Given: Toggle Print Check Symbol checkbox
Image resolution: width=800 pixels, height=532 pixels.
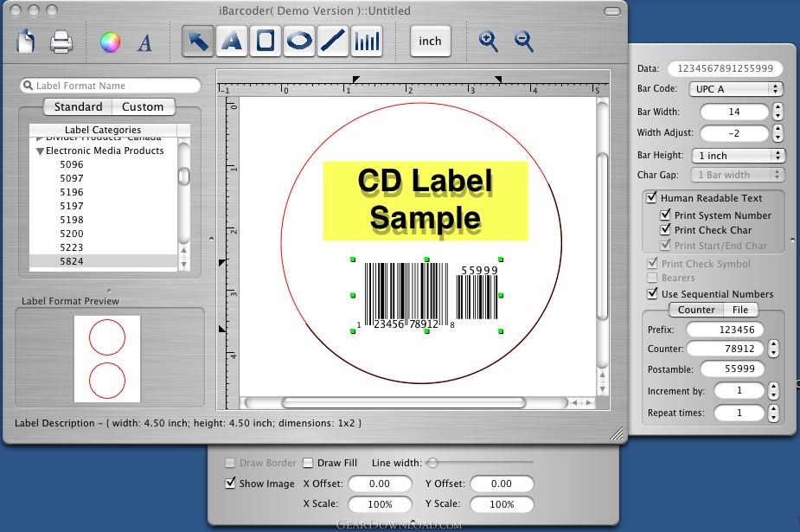Looking at the screenshot, I should [652, 263].
